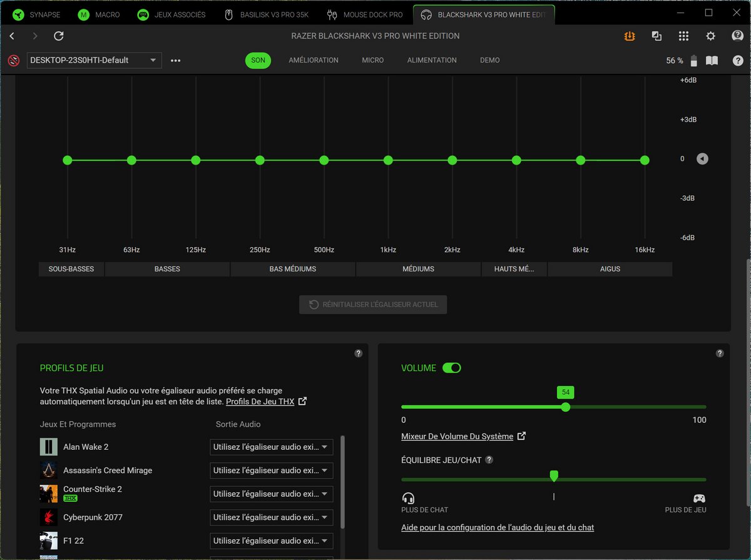Click the volume slider handle at 54

pos(566,407)
